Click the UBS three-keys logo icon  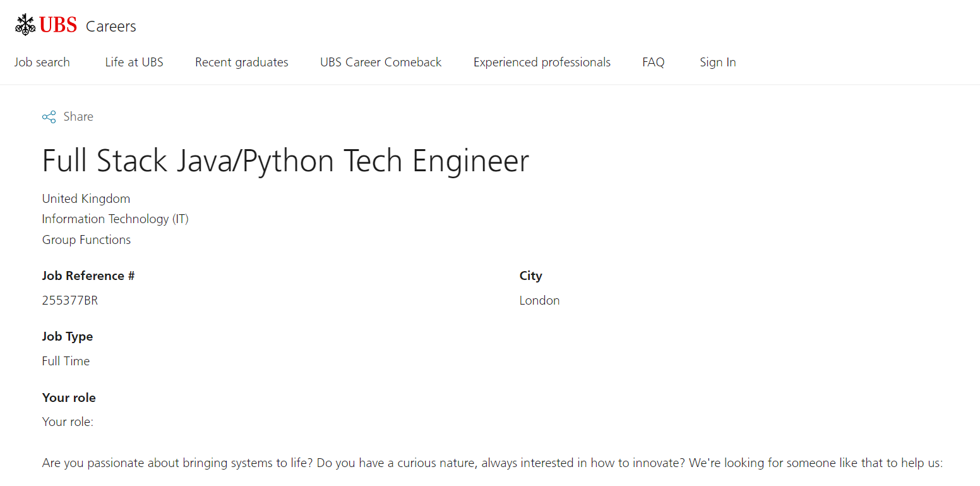[25, 25]
